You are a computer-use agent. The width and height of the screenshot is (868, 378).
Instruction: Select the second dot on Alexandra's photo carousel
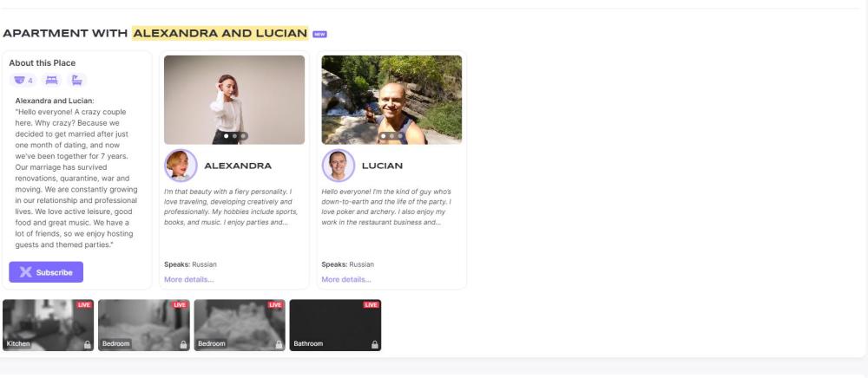(x=234, y=135)
